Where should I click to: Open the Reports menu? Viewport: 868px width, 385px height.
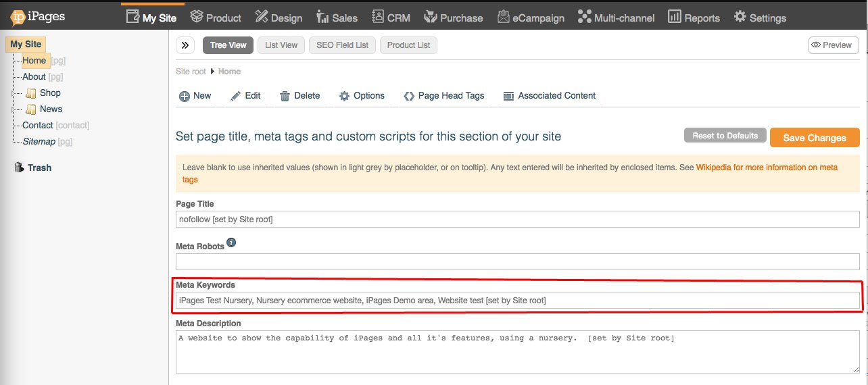[694, 18]
